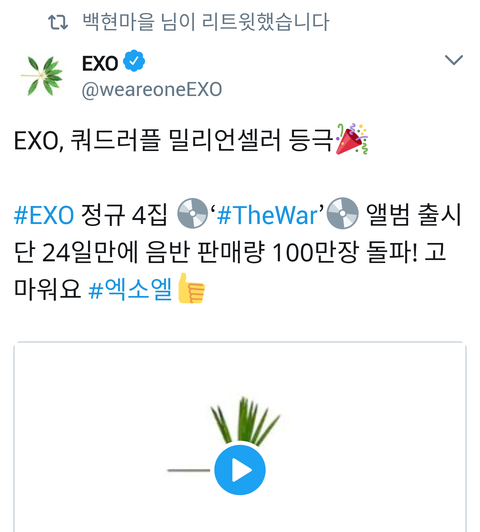Open the #EXO hashtag

[x=44, y=215]
